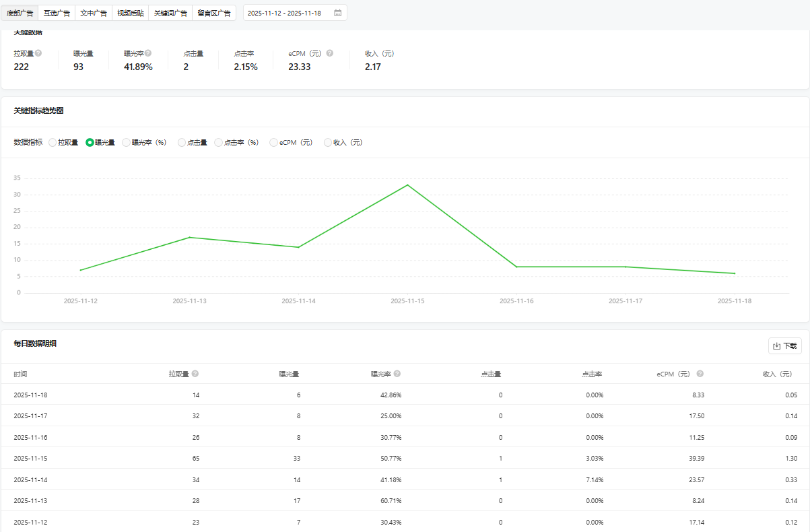Choose the 收入（元） radio option
810x532 pixels.
(328, 143)
